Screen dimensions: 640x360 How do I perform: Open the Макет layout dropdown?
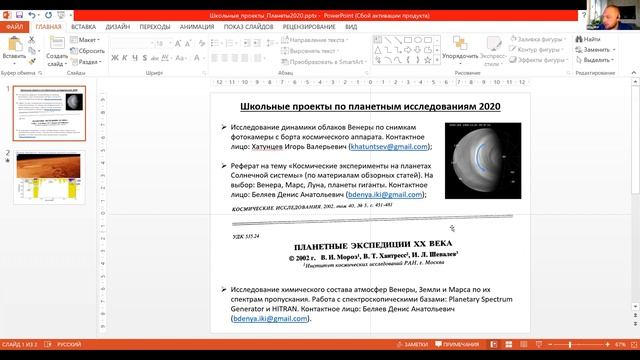[85, 40]
